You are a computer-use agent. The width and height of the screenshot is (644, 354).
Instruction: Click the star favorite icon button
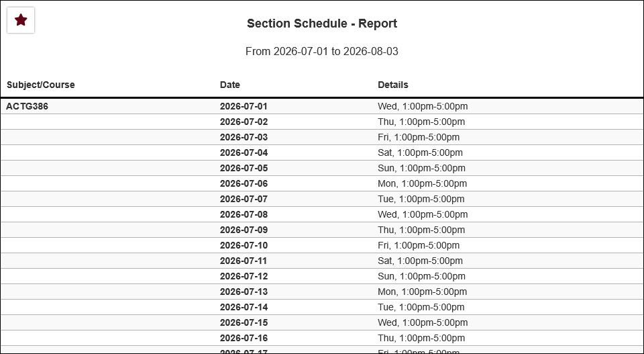pos(21,19)
